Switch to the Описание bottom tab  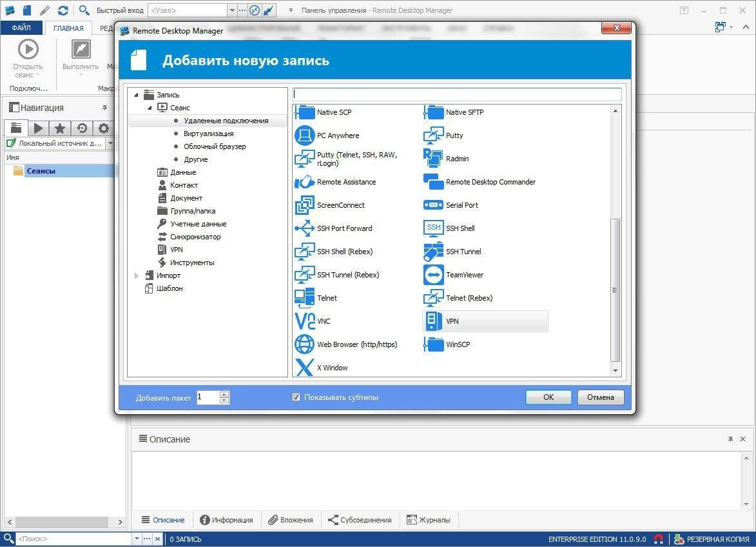[162, 519]
